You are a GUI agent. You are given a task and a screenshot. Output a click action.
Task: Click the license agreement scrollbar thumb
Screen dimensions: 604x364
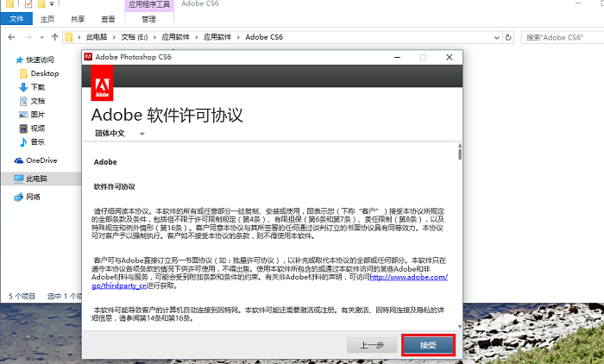coord(460,154)
